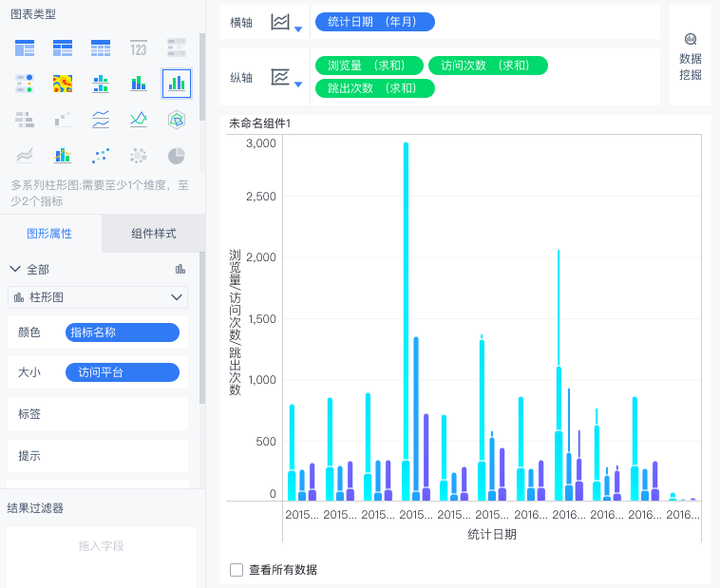Click the 拖入字段 result filter field

pyautogui.click(x=101, y=556)
